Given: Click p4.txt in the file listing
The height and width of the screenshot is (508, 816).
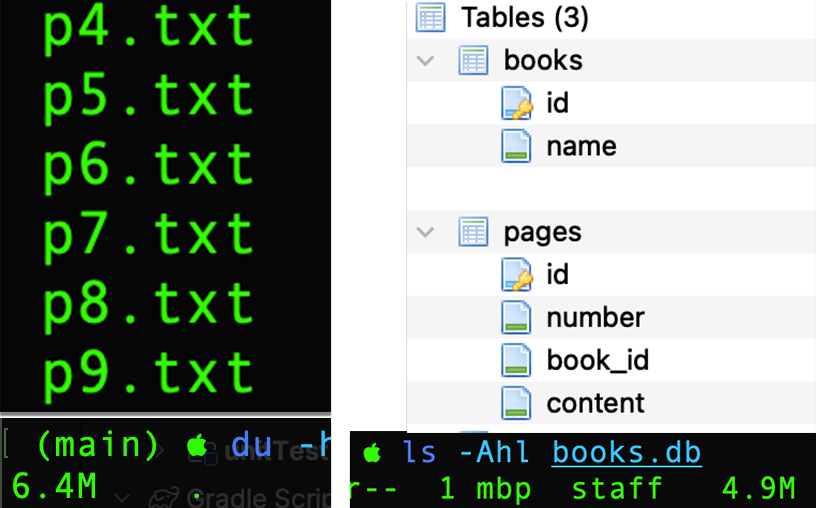Looking at the screenshot, I should [148, 28].
